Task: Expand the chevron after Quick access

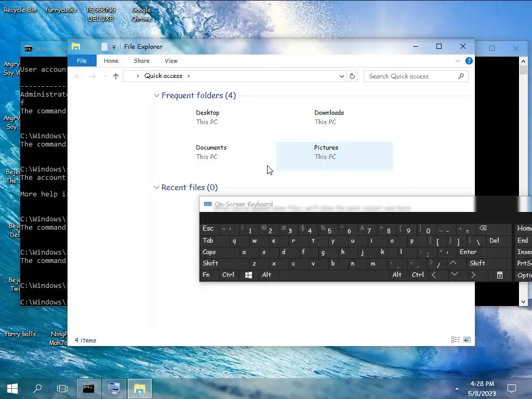Action: pyautogui.click(x=189, y=76)
